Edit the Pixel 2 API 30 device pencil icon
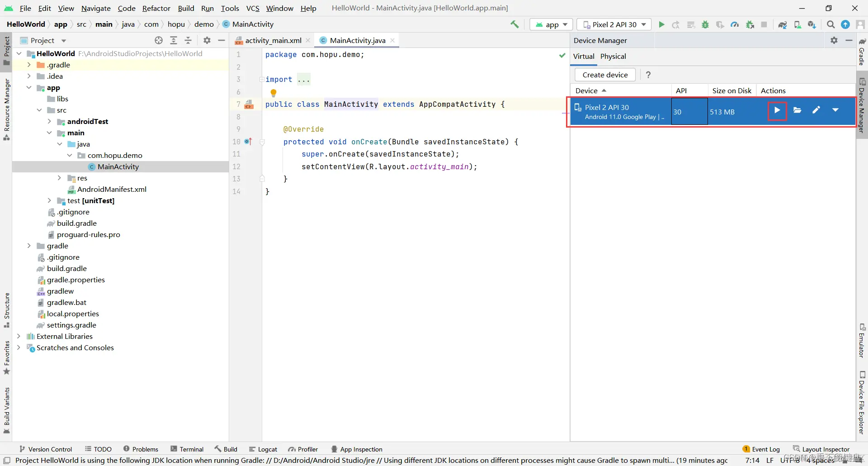This screenshot has height=466, width=868. pos(816,110)
